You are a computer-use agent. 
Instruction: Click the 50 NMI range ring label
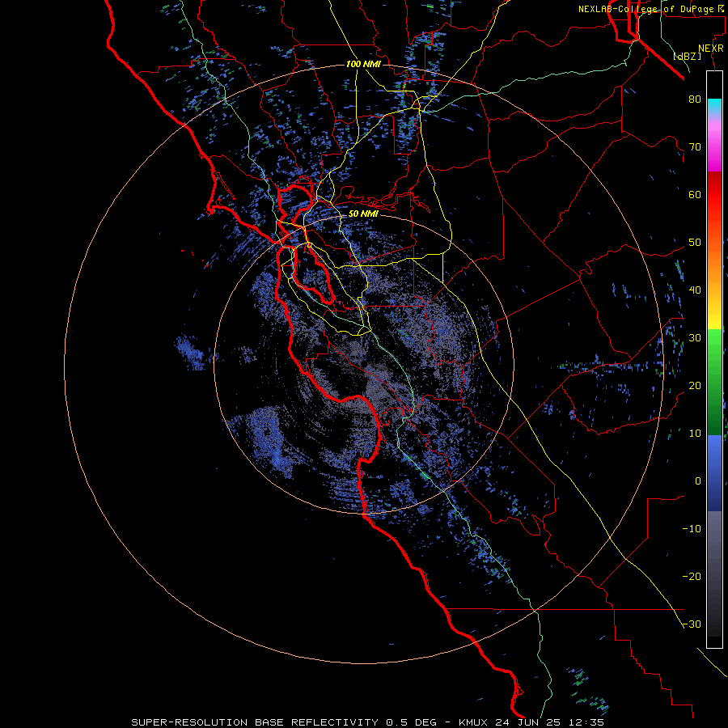tap(363, 214)
